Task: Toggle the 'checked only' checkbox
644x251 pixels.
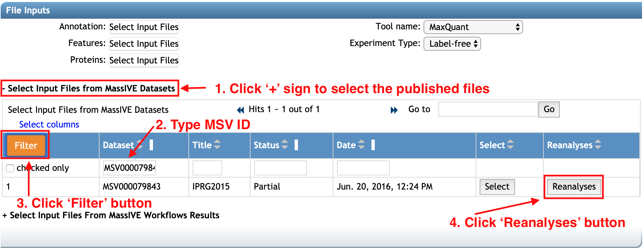Action: [x=10, y=168]
